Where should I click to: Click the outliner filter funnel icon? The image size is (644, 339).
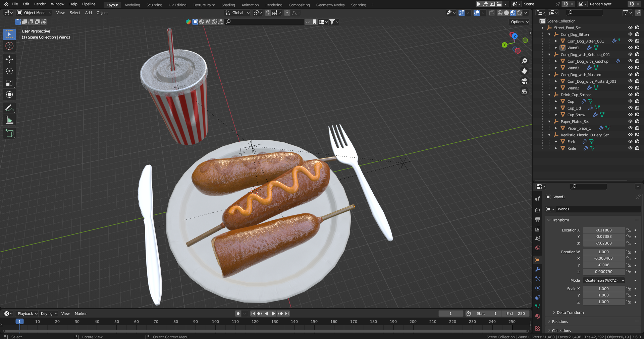[625, 13]
